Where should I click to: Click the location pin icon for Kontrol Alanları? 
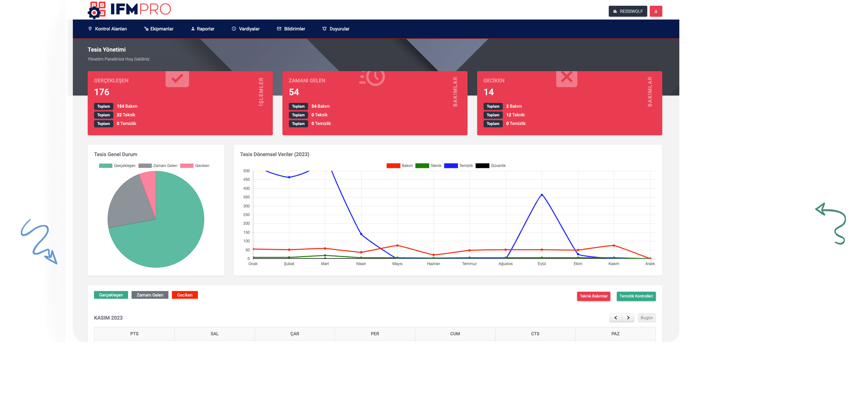(x=90, y=29)
